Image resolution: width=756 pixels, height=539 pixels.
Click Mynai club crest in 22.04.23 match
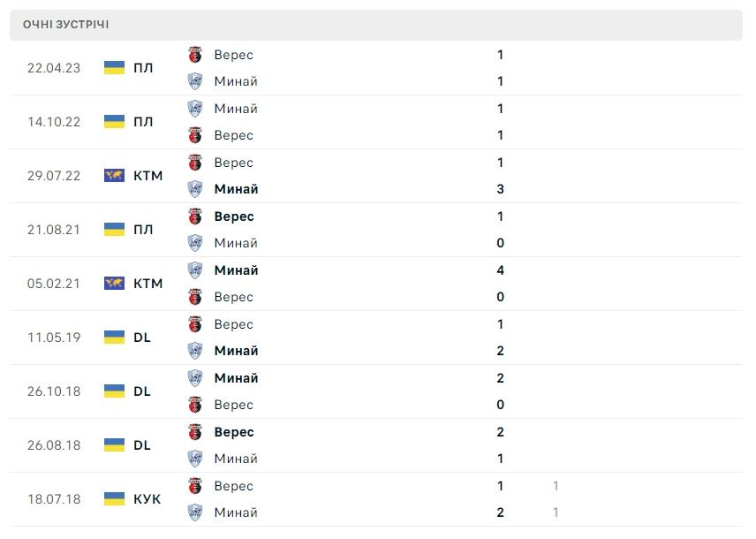195,81
